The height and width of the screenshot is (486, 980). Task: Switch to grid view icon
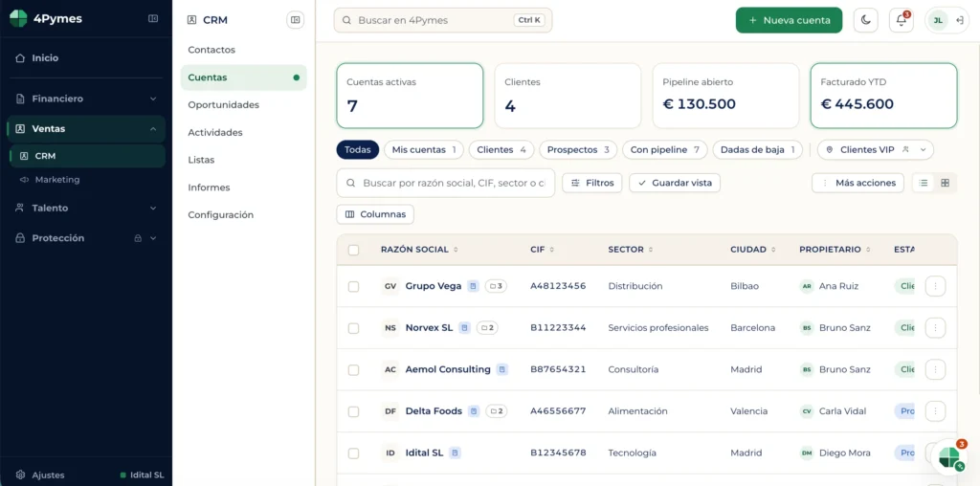tap(945, 183)
